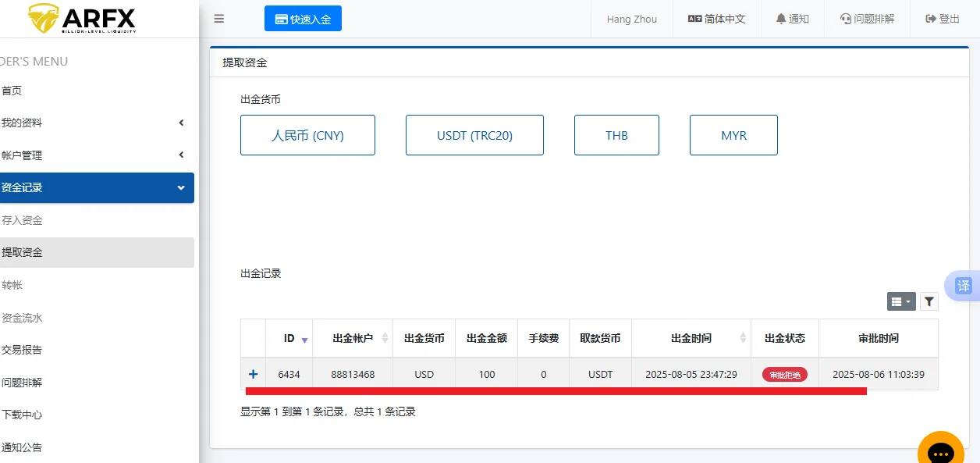Click the hamburger menu toggle icon
The height and width of the screenshot is (463, 980).
tap(219, 20)
